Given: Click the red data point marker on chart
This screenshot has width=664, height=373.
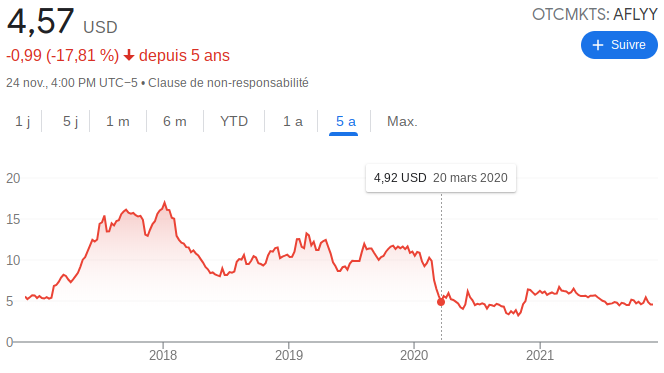Looking at the screenshot, I should pos(441,302).
